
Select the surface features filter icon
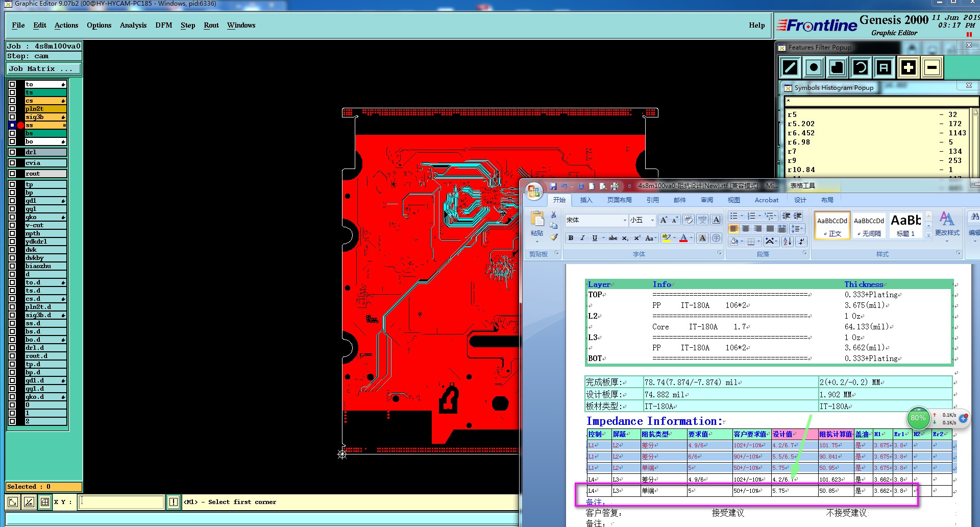coord(837,67)
